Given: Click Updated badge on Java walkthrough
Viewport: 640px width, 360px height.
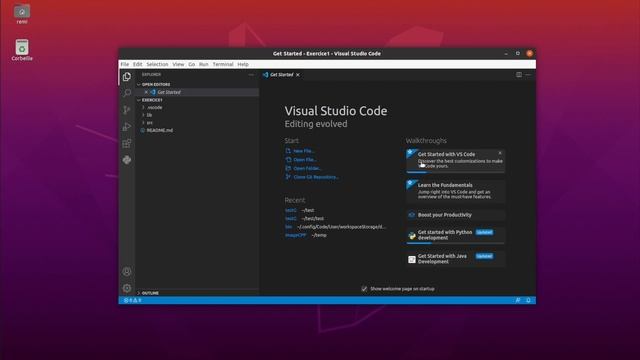Looking at the screenshot, I should click(x=484, y=256).
